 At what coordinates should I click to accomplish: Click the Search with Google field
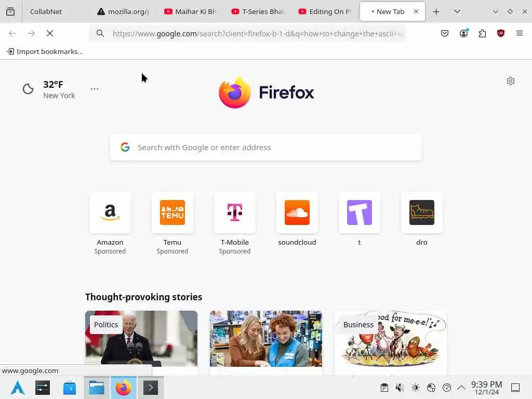[x=266, y=147]
